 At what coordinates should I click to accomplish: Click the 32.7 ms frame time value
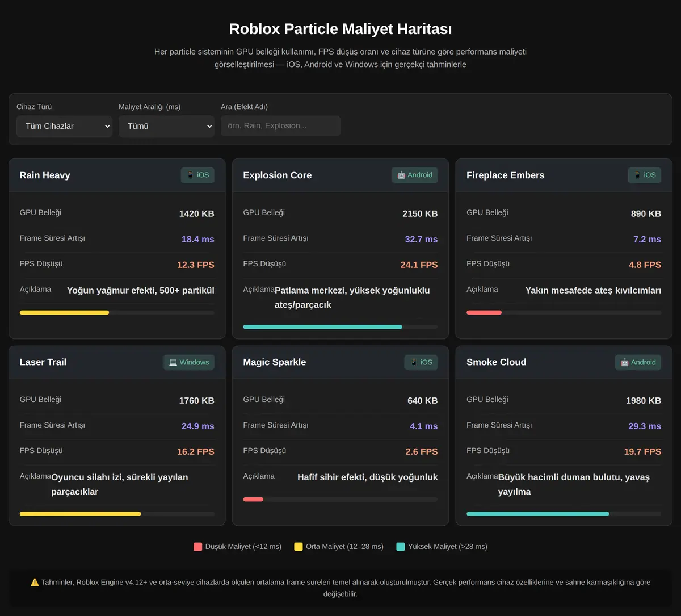[421, 239]
